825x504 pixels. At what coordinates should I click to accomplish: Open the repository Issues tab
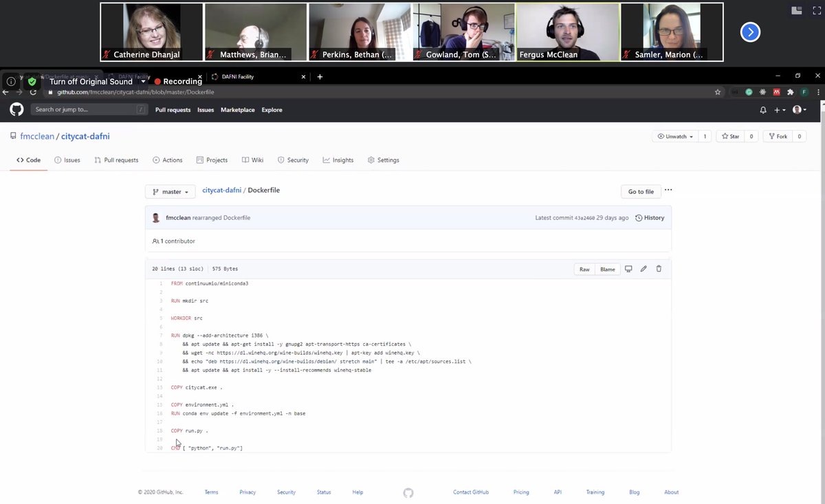(67, 160)
